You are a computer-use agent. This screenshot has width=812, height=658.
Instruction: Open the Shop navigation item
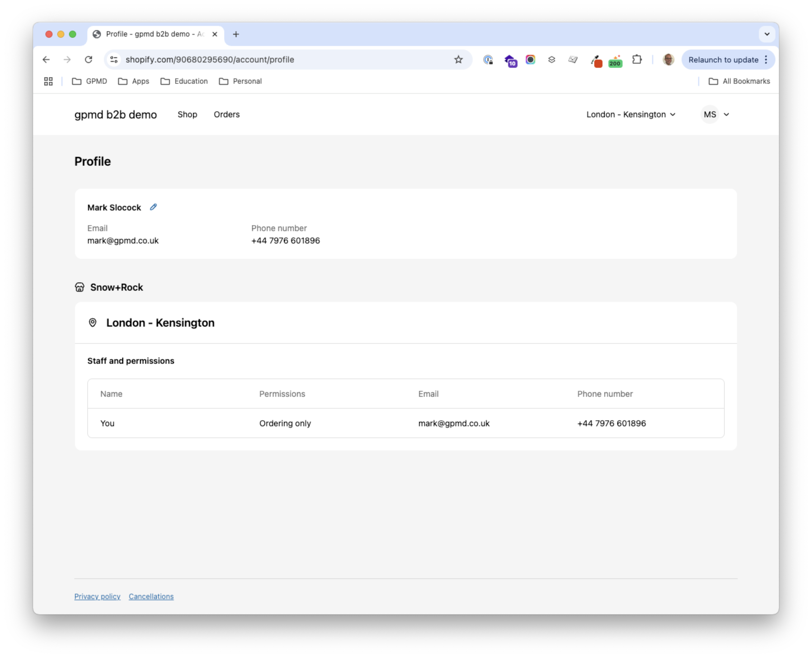pyautogui.click(x=187, y=114)
